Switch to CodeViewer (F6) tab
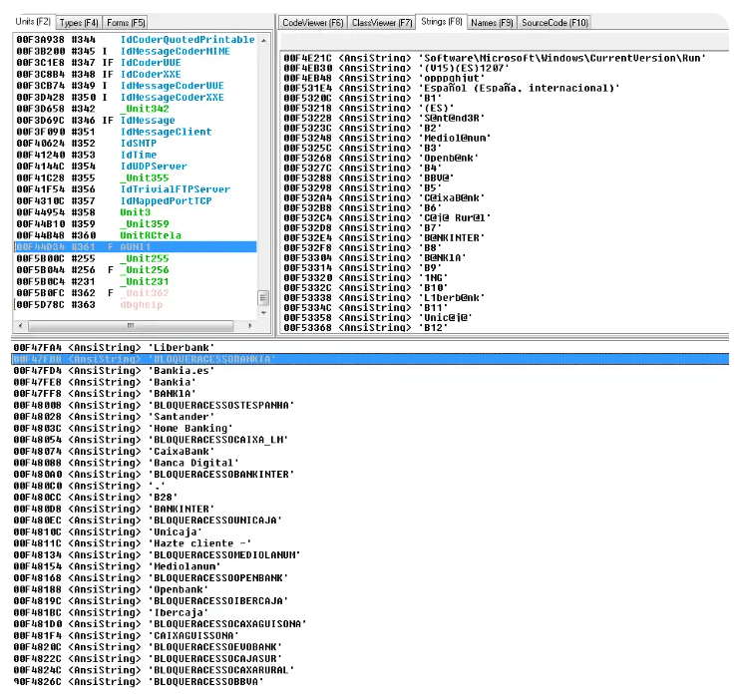 (x=312, y=23)
